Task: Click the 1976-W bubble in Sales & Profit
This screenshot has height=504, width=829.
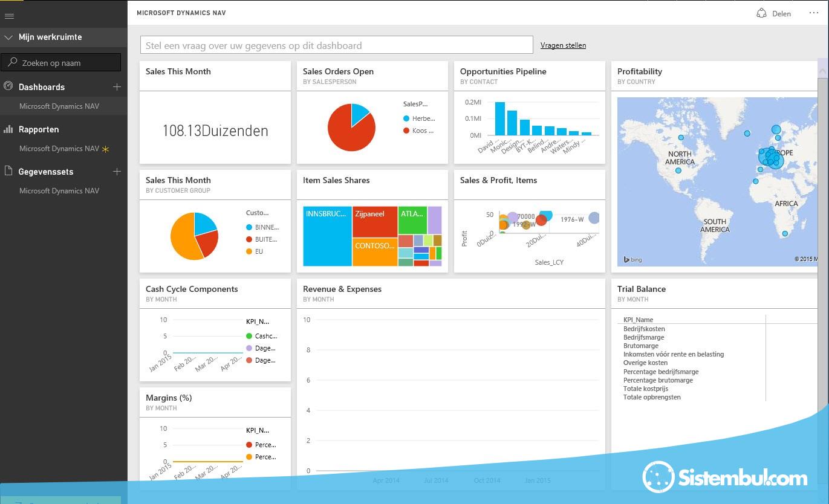Action: 594,218
